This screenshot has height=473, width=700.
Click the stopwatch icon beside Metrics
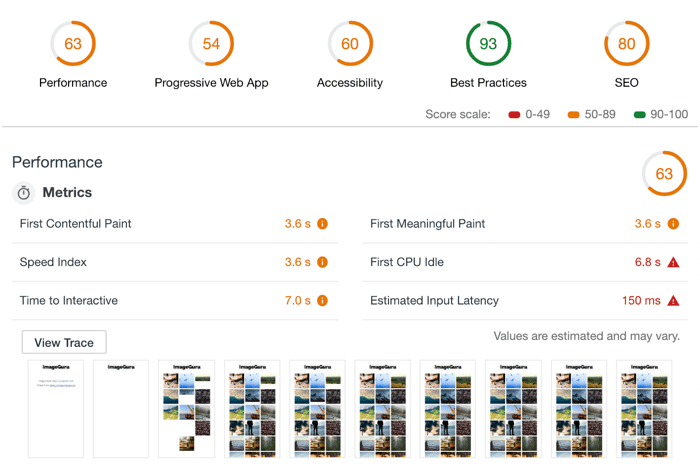pyautogui.click(x=23, y=193)
